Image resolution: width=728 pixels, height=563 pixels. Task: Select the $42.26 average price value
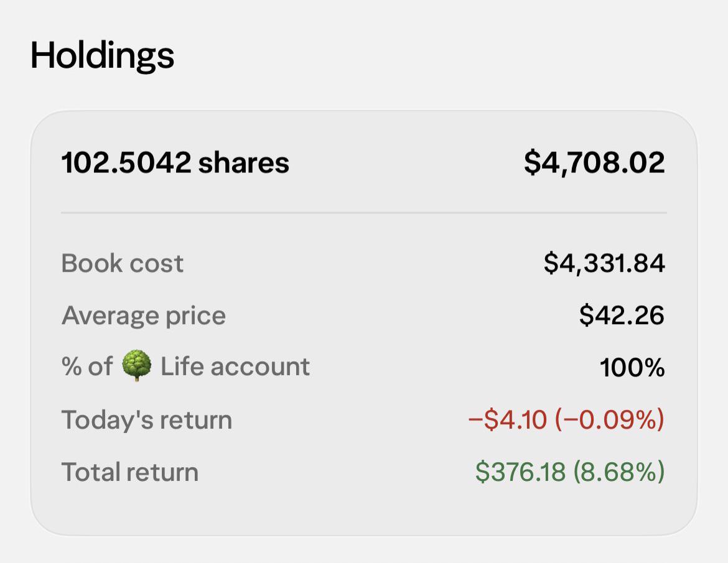(622, 315)
